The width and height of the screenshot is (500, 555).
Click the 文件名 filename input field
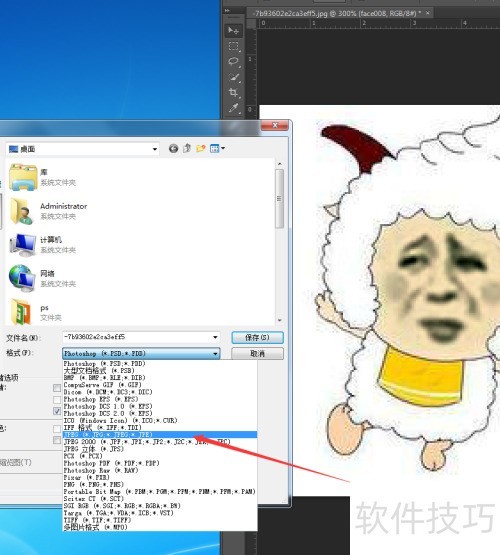pyautogui.click(x=141, y=337)
